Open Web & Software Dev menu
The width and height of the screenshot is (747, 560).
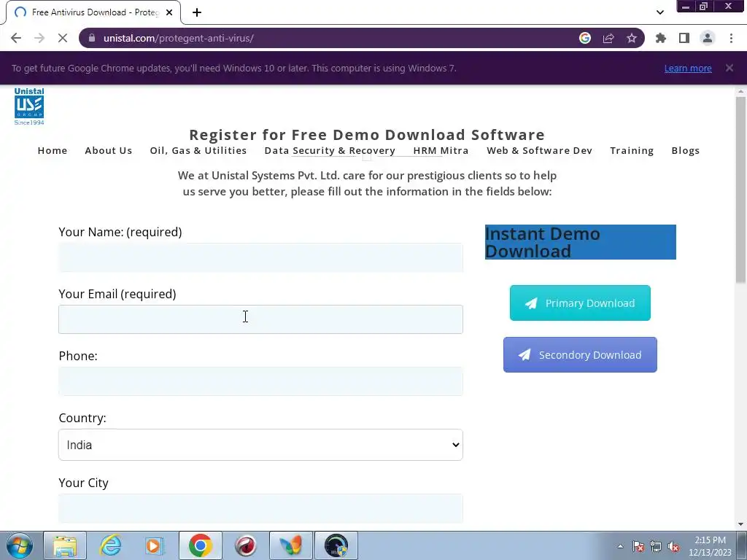539,150
